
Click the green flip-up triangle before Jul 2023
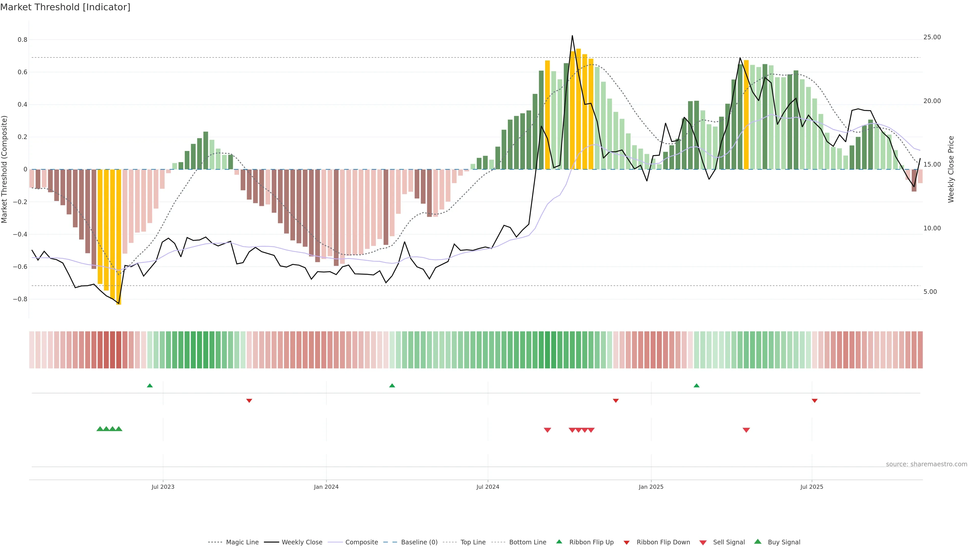click(150, 386)
